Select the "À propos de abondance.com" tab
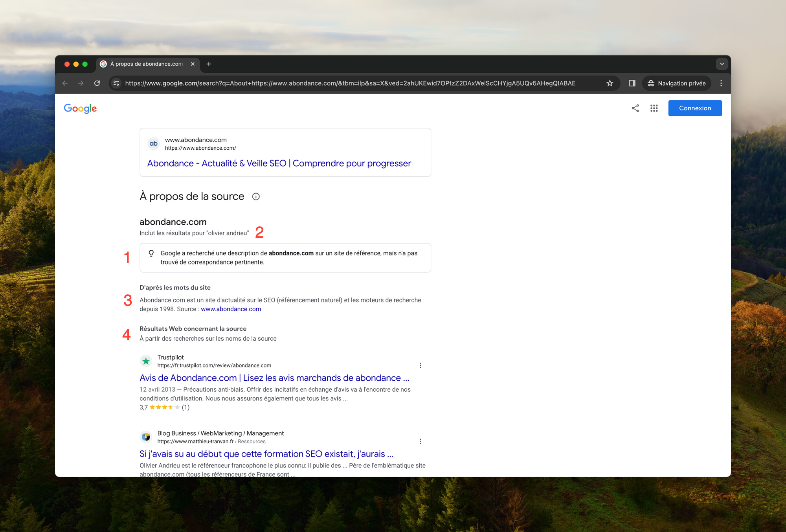The image size is (786, 532). click(147, 64)
